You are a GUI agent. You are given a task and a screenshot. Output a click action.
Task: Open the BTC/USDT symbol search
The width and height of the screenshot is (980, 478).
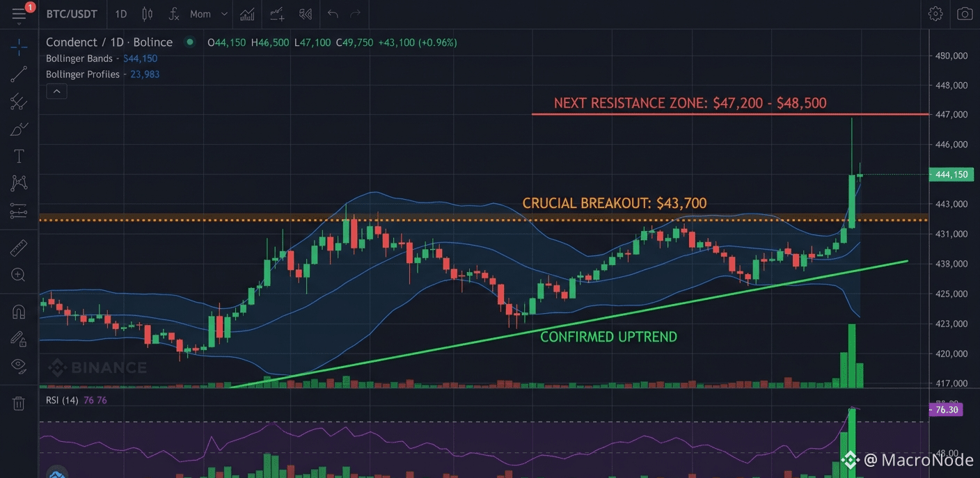click(72, 14)
